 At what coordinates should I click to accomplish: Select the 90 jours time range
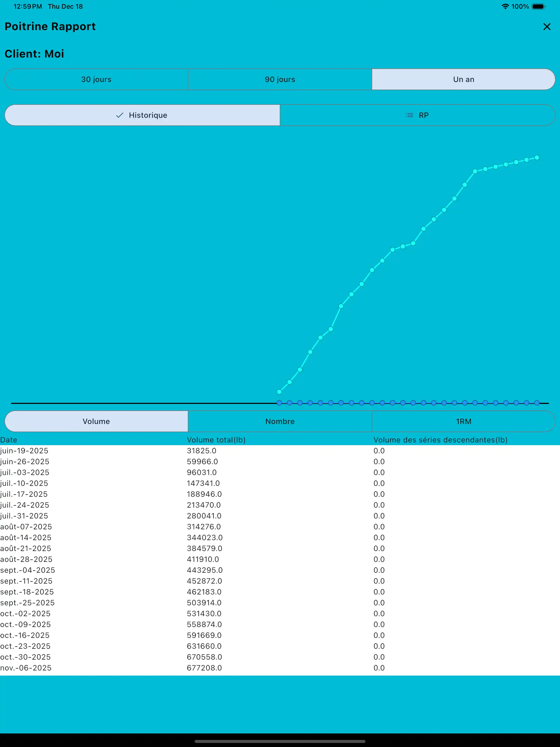click(x=279, y=79)
